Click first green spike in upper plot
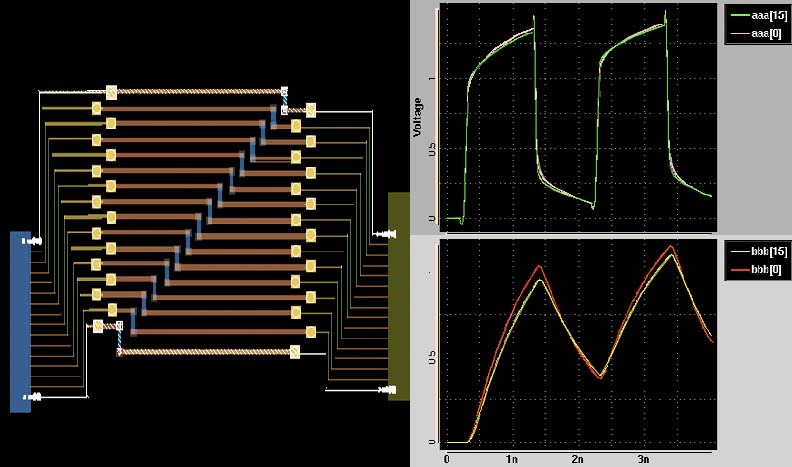The width and height of the screenshot is (792, 467). 534,16
